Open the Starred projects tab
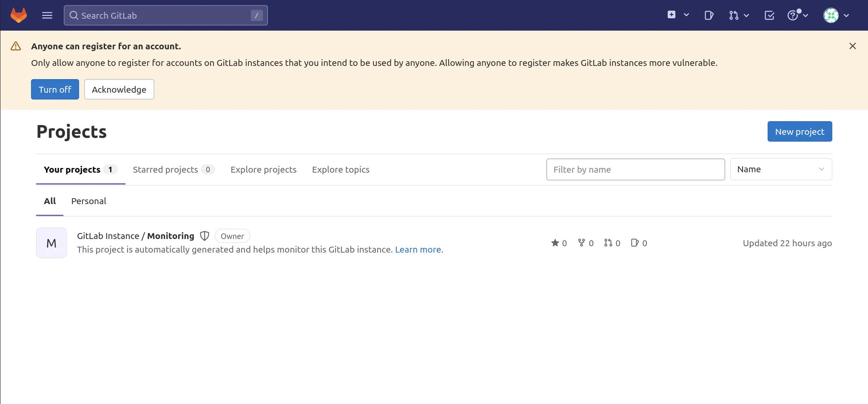This screenshot has height=404, width=868. (x=165, y=169)
